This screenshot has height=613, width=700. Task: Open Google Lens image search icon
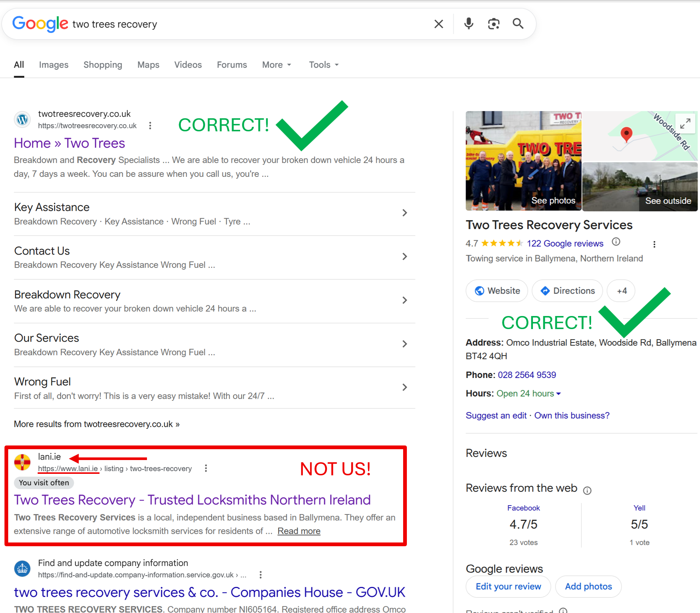[493, 24]
